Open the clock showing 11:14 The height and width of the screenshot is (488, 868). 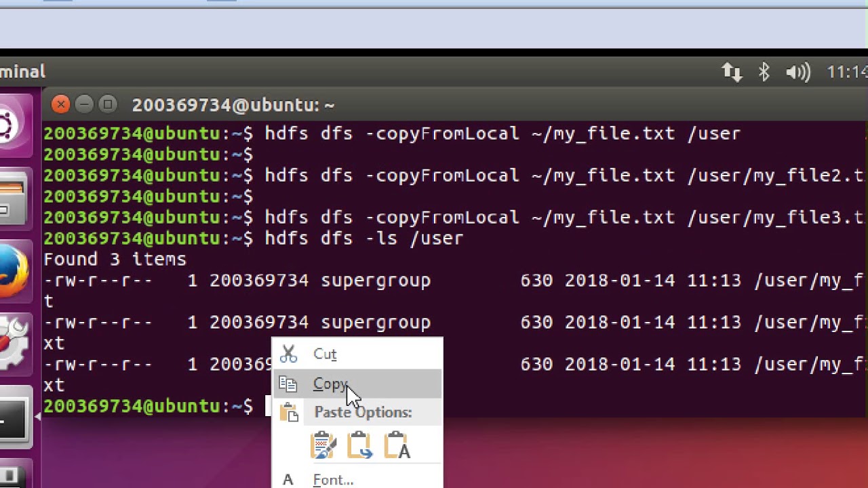(847, 72)
